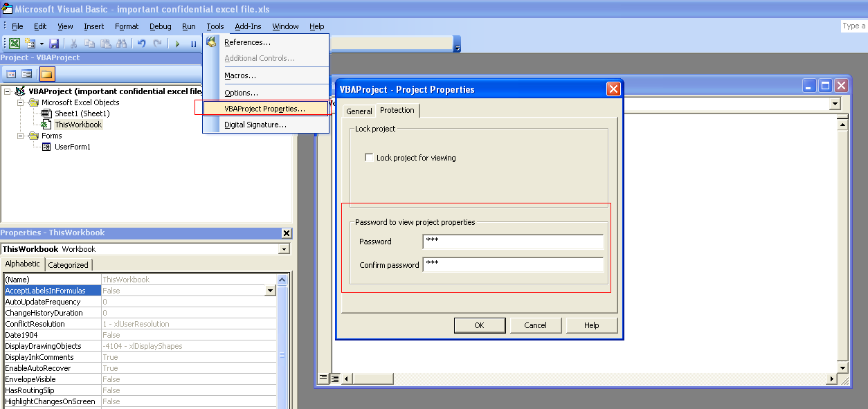The image size is (868, 409).
Task: Click the Break icon on the toolbar
Action: tap(194, 44)
